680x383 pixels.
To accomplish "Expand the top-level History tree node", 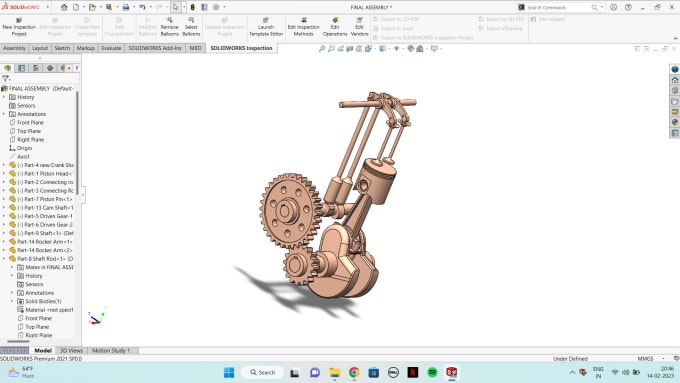I will tap(4, 97).
